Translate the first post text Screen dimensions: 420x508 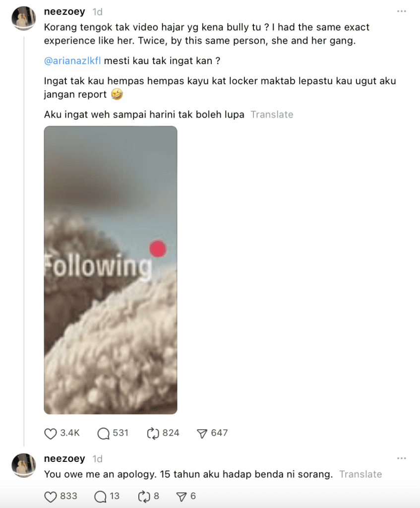[272, 115]
